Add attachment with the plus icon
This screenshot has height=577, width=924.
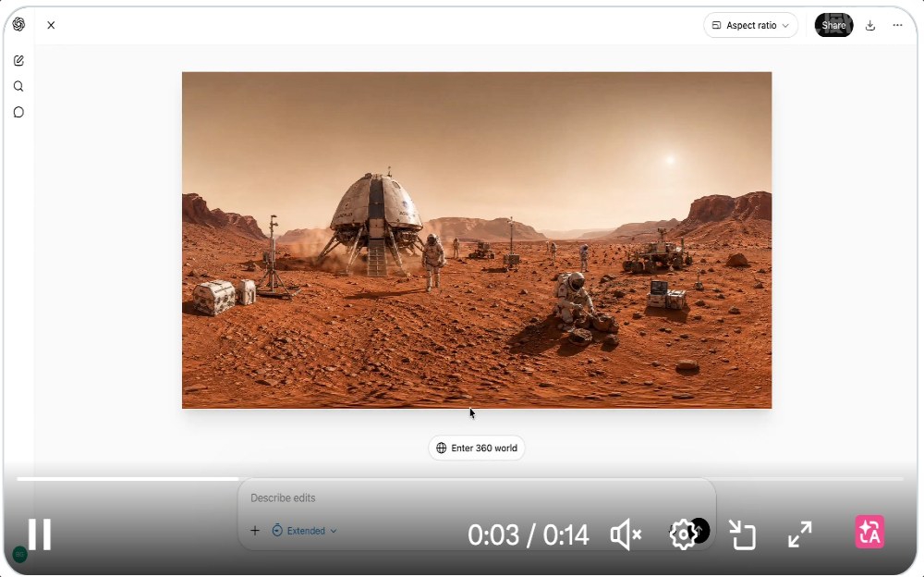click(x=255, y=531)
